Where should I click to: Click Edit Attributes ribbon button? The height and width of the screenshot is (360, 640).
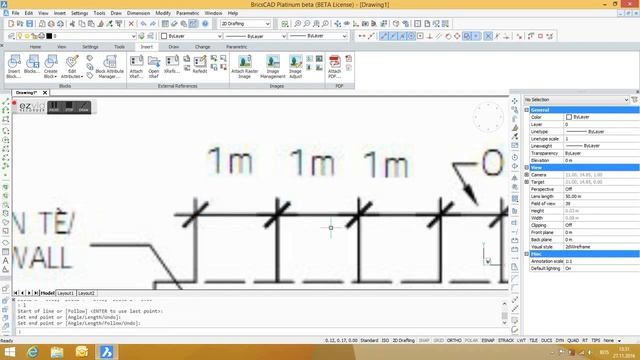coord(72,66)
